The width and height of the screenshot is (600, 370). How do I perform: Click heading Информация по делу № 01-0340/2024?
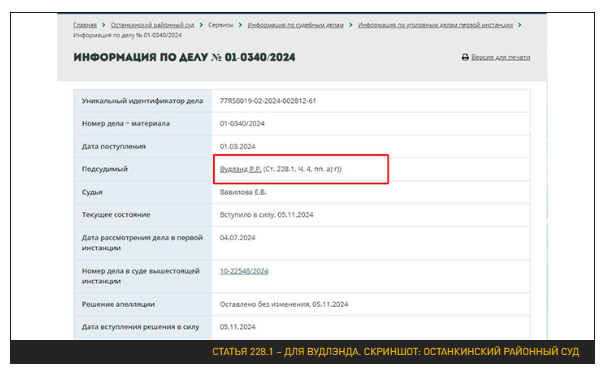[184, 57]
